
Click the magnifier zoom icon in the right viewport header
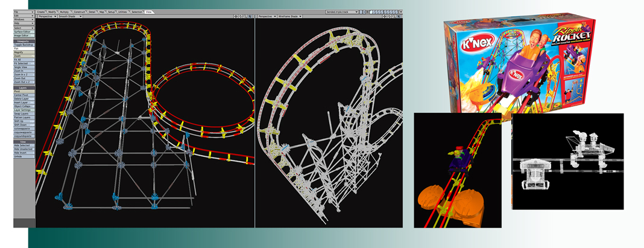pyautogui.click(x=394, y=16)
